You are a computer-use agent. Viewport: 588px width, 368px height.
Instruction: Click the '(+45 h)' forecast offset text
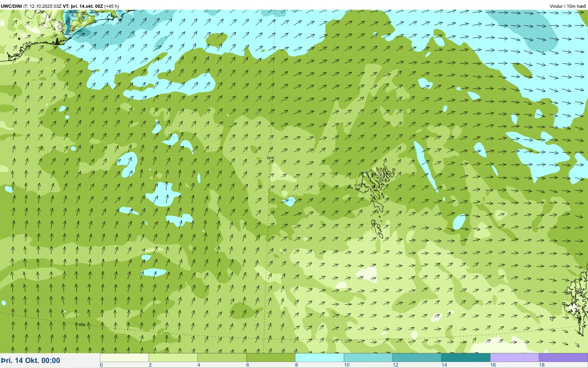pos(112,6)
